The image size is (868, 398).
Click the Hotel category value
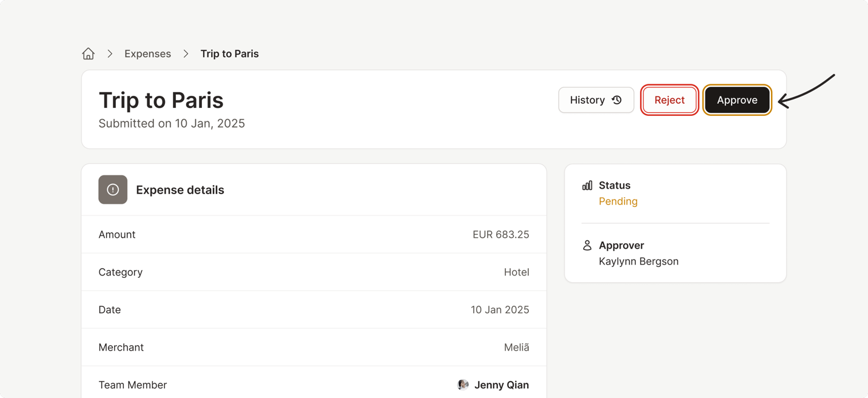pyautogui.click(x=516, y=272)
